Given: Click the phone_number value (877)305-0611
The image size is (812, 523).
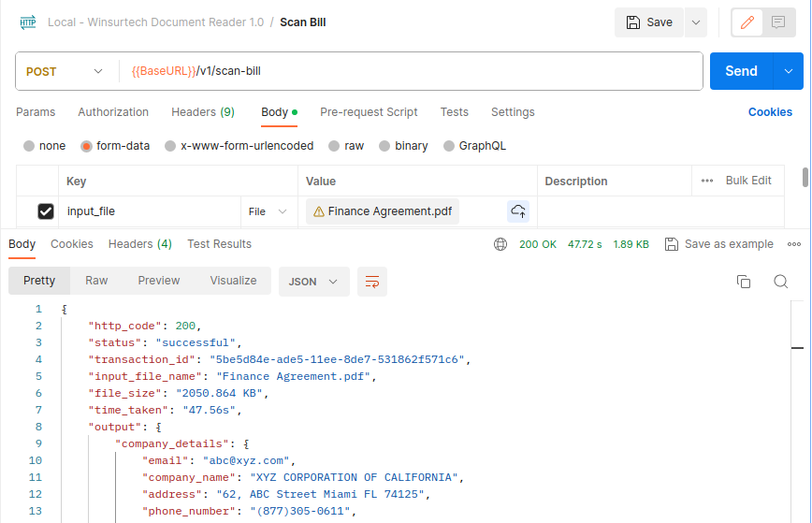Looking at the screenshot, I should point(300,511).
